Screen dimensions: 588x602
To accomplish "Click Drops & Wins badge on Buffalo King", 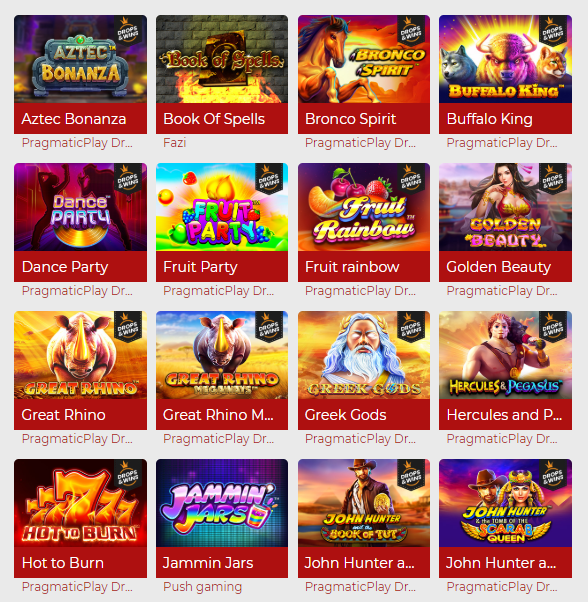I will (553, 31).
